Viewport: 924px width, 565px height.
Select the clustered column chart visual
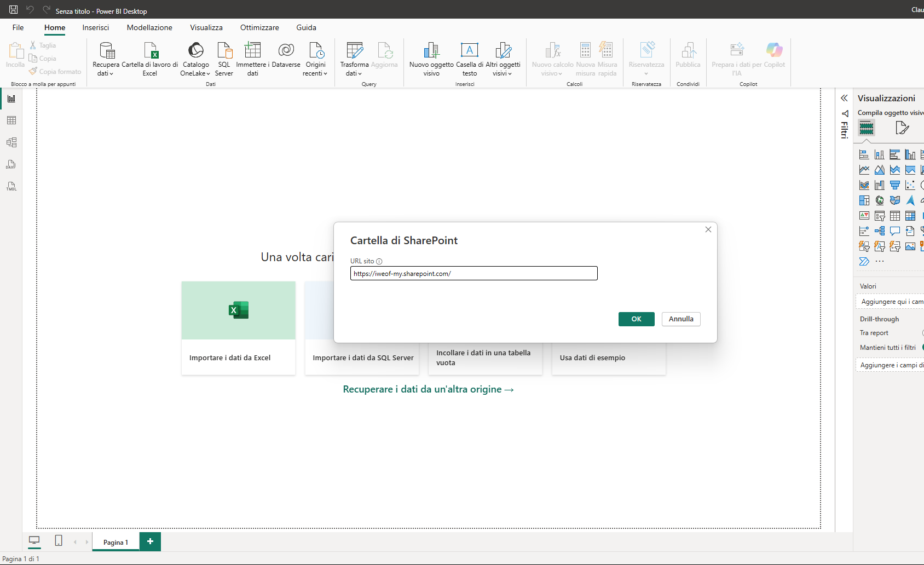[910, 154]
